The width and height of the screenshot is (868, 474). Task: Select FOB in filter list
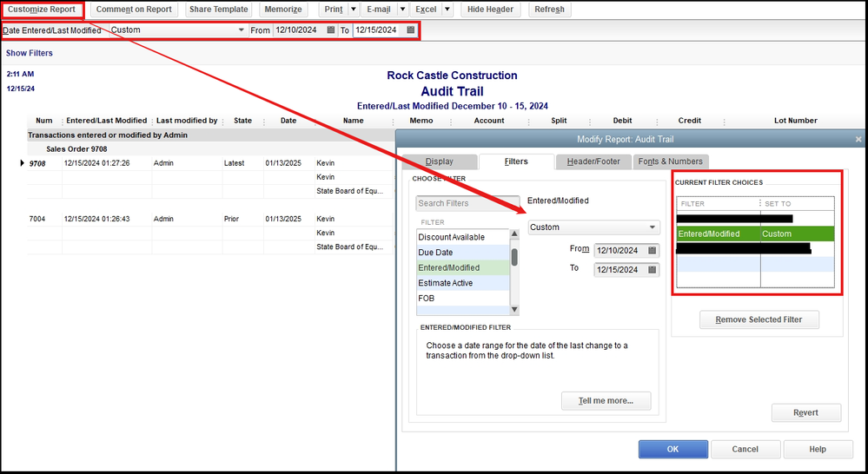(463, 298)
